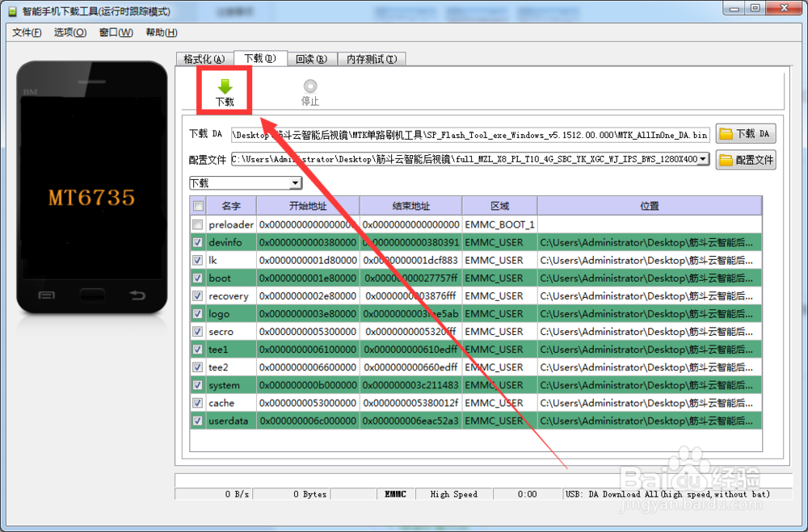
Task: Toggle the select-all checkbox in table header
Action: click(198, 206)
